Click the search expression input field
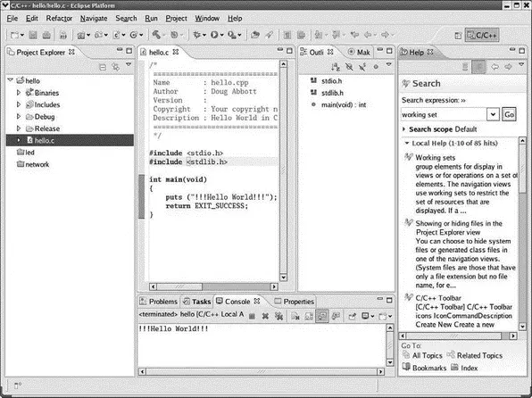Image resolution: width=532 pixels, height=398 pixels. click(444, 114)
